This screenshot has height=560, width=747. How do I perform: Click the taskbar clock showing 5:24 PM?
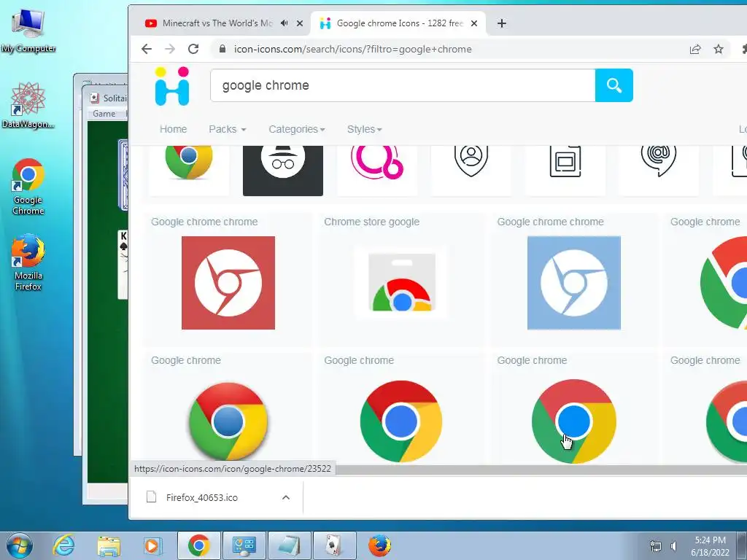tap(710, 545)
